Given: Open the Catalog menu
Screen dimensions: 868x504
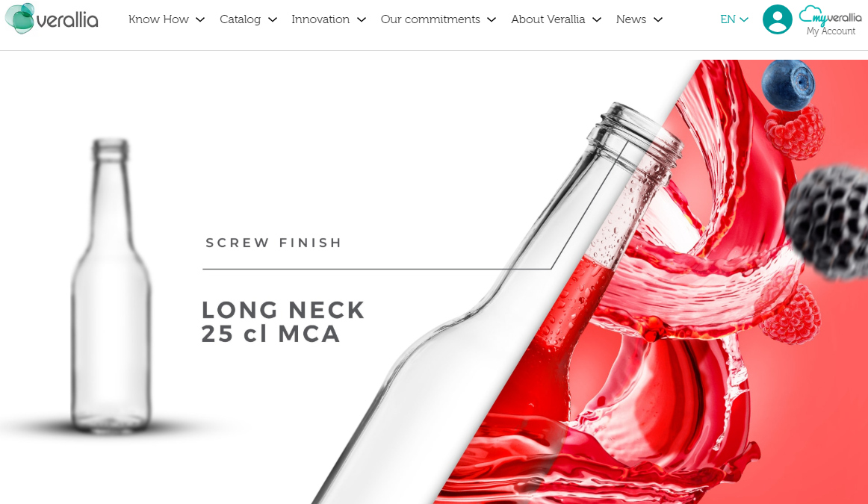Looking at the screenshot, I should click(x=241, y=19).
